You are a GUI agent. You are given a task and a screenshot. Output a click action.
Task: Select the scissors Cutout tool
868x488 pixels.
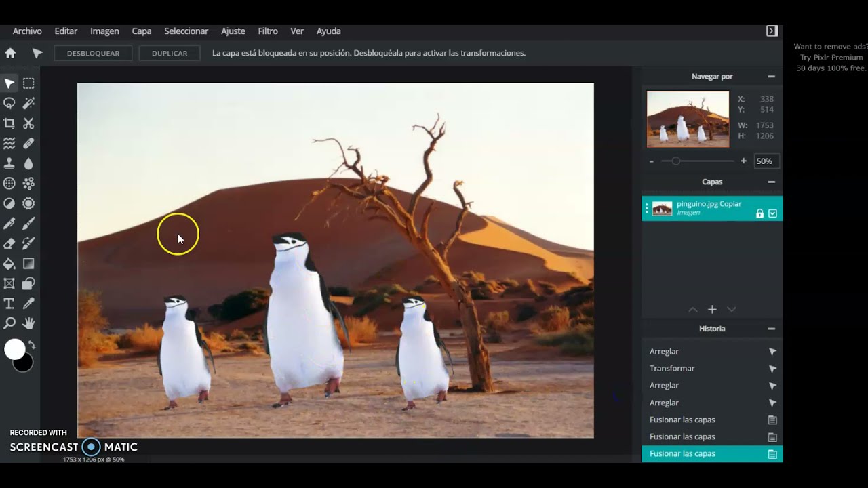(28, 123)
